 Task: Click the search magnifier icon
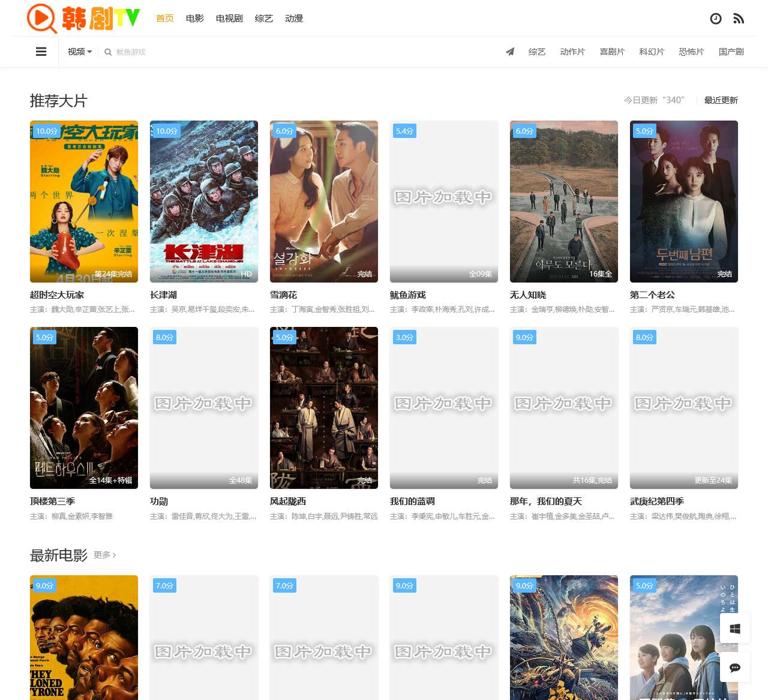pyautogui.click(x=108, y=52)
